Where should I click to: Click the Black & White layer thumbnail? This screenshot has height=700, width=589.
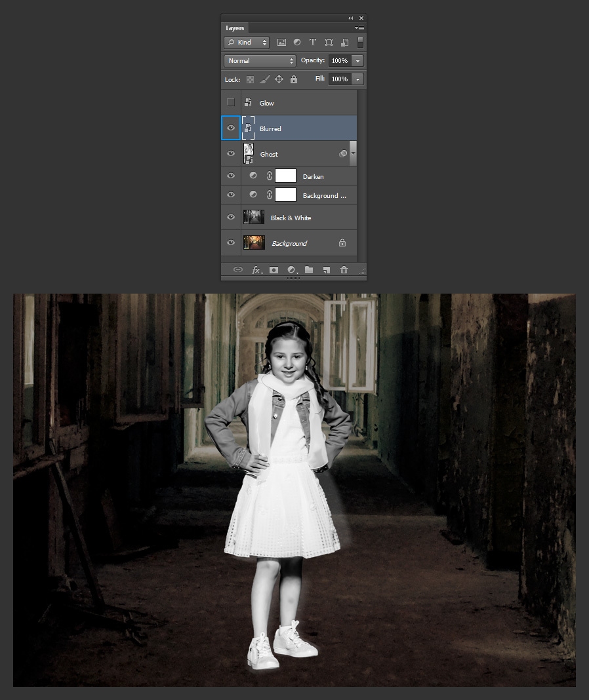pyautogui.click(x=254, y=217)
